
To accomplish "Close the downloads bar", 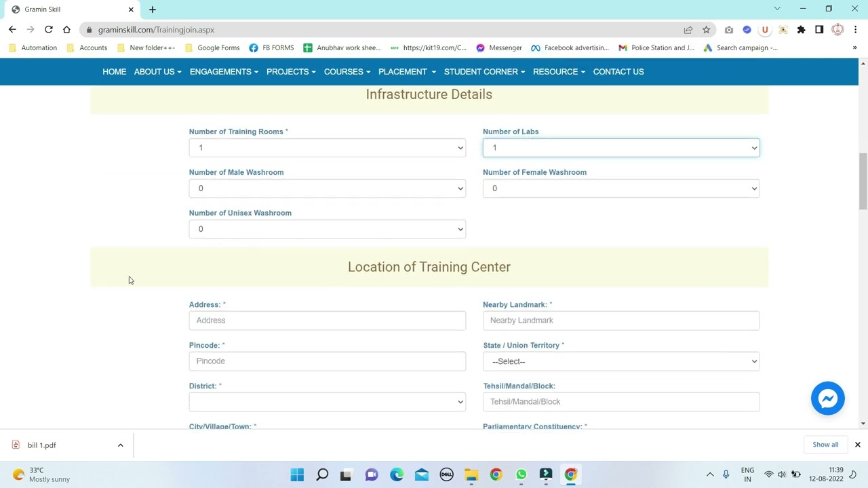I will pyautogui.click(x=857, y=445).
